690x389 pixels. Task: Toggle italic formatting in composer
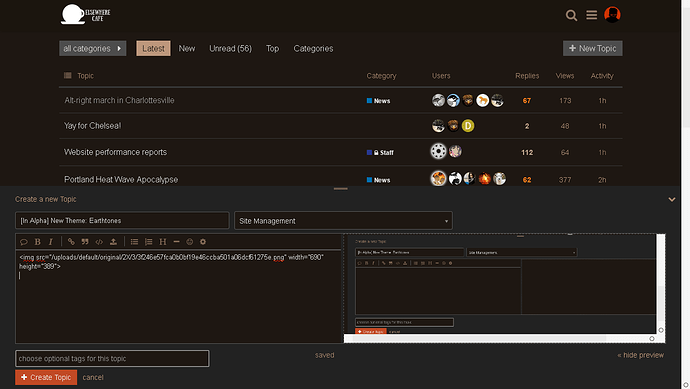51,242
